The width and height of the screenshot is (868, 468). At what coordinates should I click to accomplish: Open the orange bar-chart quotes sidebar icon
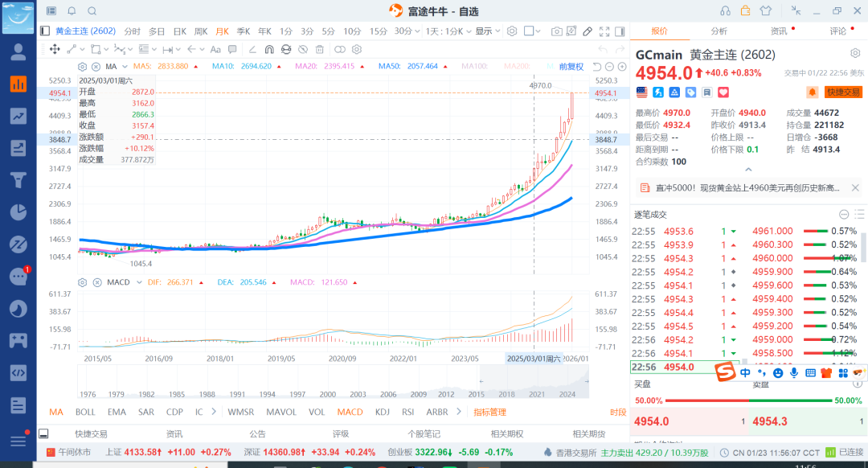18,84
